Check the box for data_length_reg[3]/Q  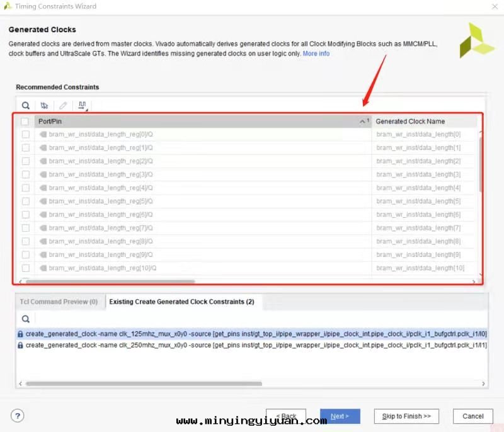(x=26, y=174)
